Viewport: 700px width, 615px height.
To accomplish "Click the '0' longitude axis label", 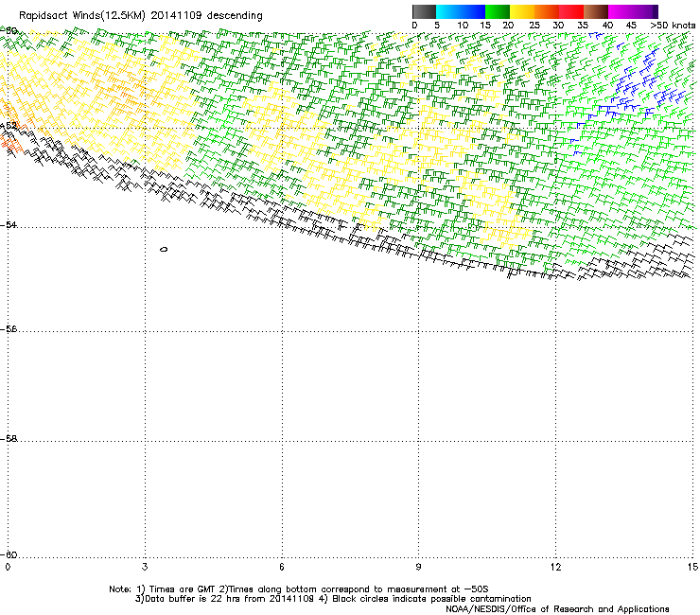I will 8,567.
